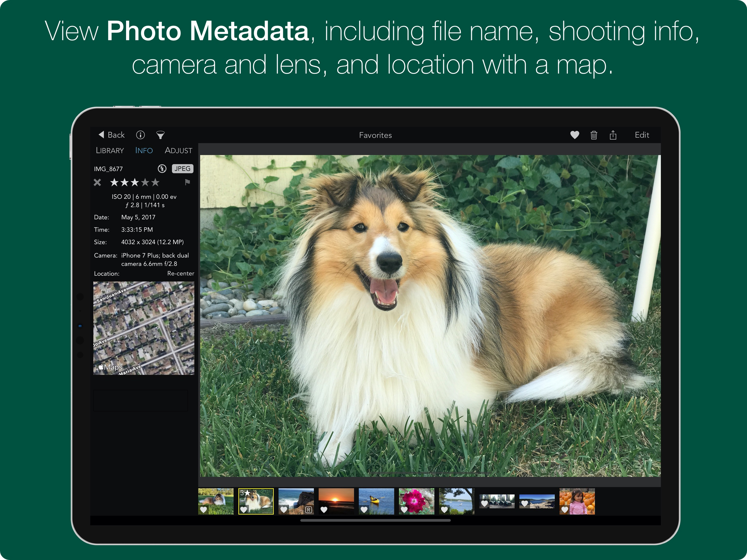This screenshot has height=560, width=747.
Task: Set rating to one star
Action: point(114,182)
